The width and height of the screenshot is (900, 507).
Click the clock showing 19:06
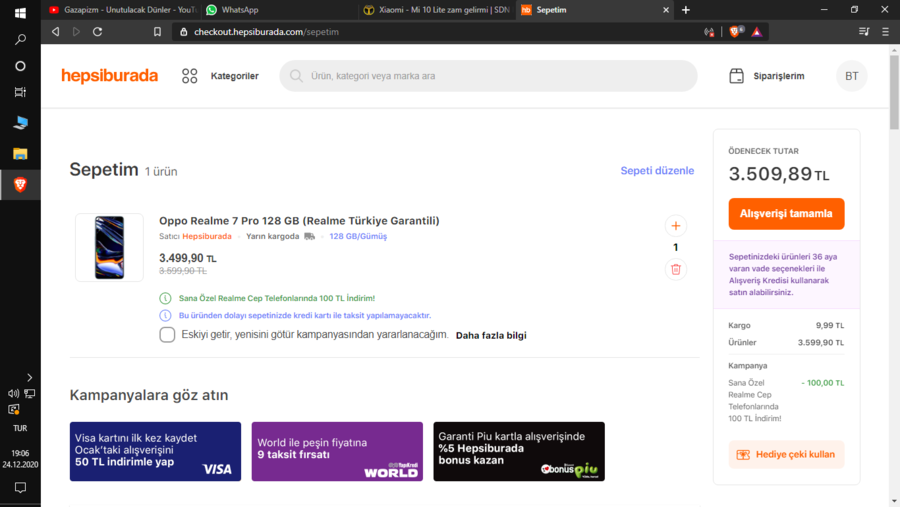[x=20, y=453]
